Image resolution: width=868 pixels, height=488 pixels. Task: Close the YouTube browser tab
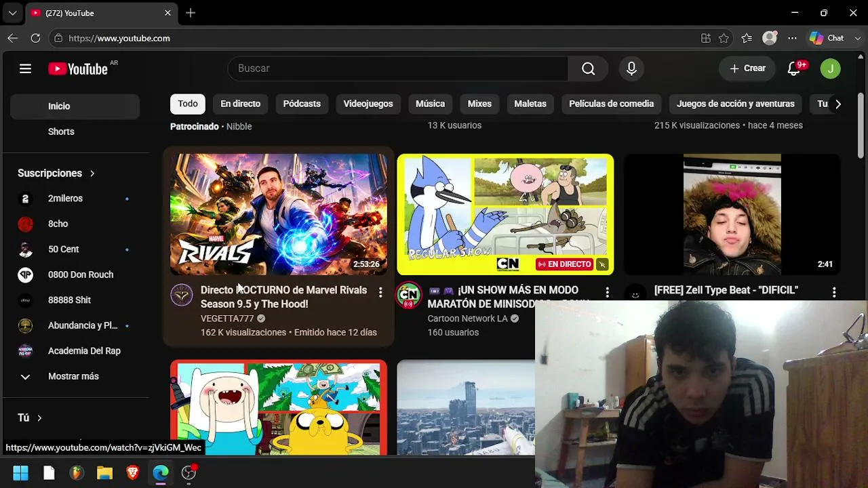[x=167, y=13]
